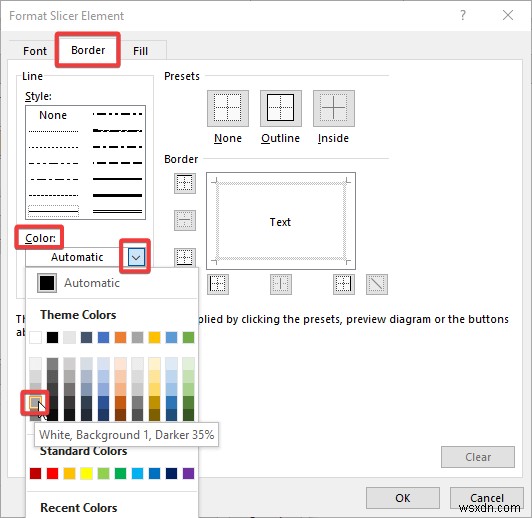Select the double line style

click(117, 211)
